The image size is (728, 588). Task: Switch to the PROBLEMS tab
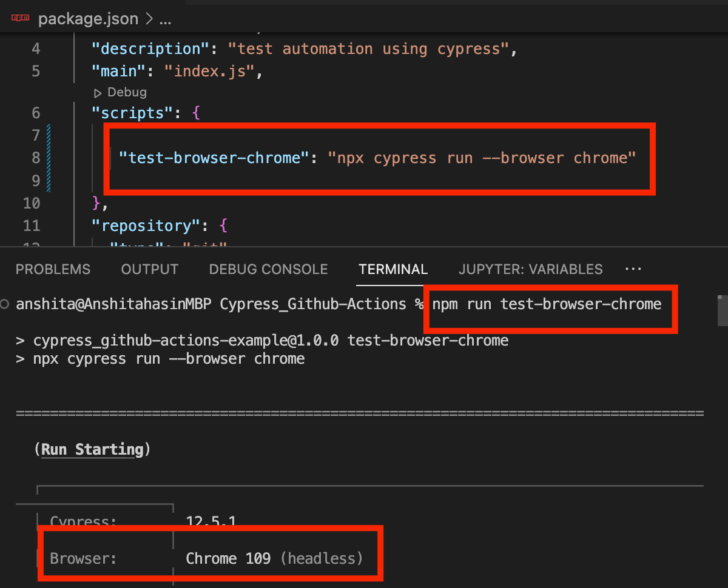pyautogui.click(x=53, y=269)
